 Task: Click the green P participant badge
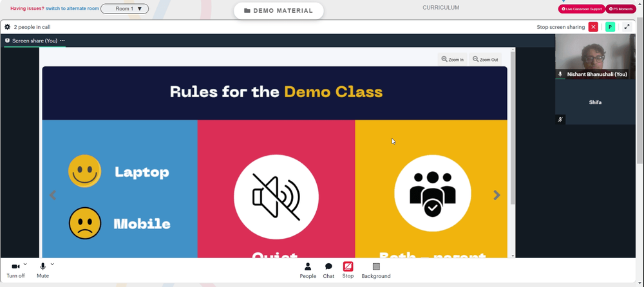tap(610, 27)
